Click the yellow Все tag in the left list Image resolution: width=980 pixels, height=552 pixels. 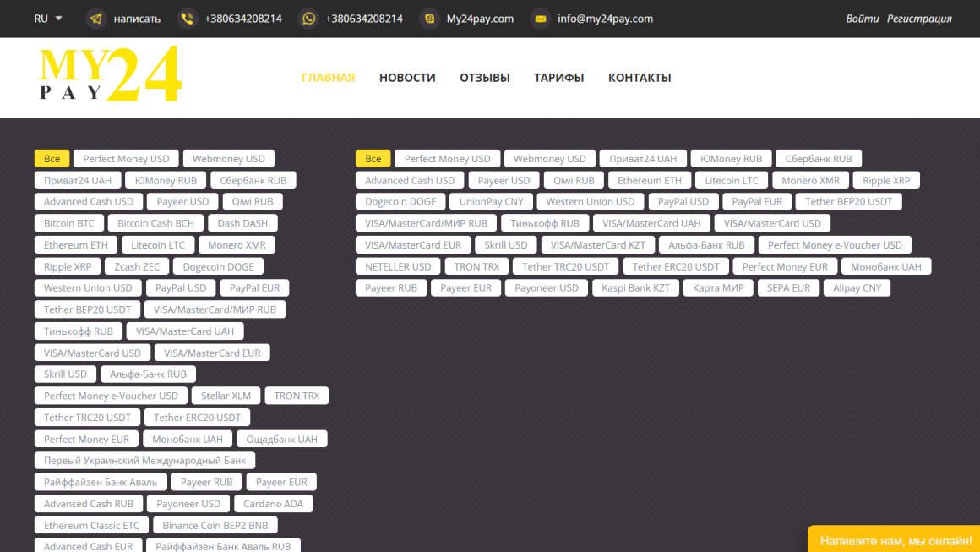tap(52, 159)
